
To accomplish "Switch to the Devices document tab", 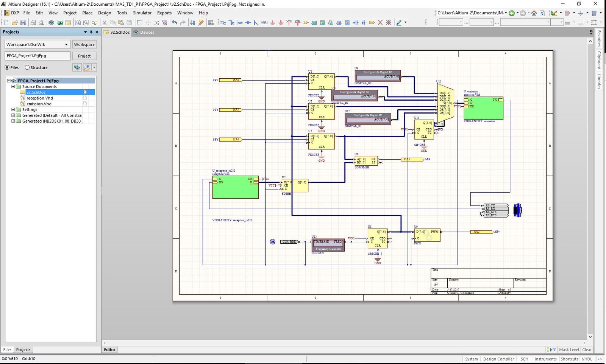I will click(x=147, y=33).
